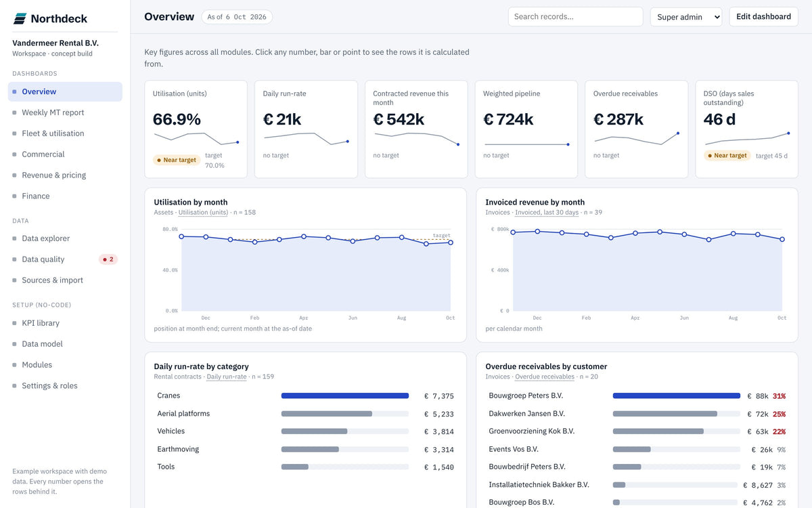
Task: Go to Fleet & utilisation dashboard
Action: tap(65, 133)
